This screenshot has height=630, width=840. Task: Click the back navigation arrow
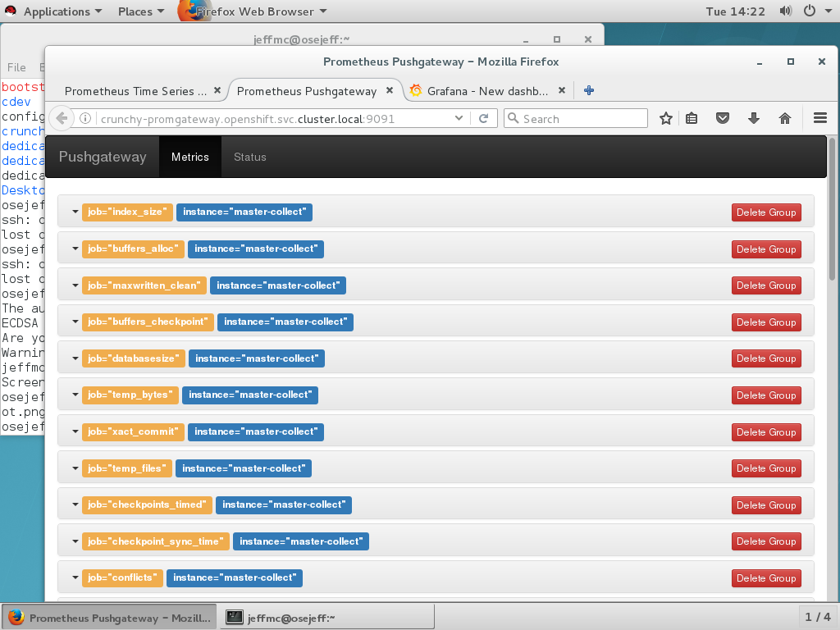click(62, 117)
